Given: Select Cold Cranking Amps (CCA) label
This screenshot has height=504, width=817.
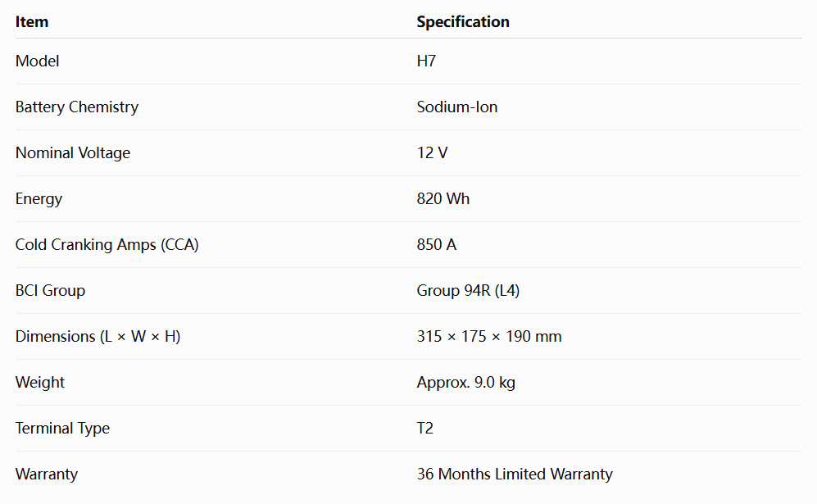Looking at the screenshot, I should coord(107,244).
